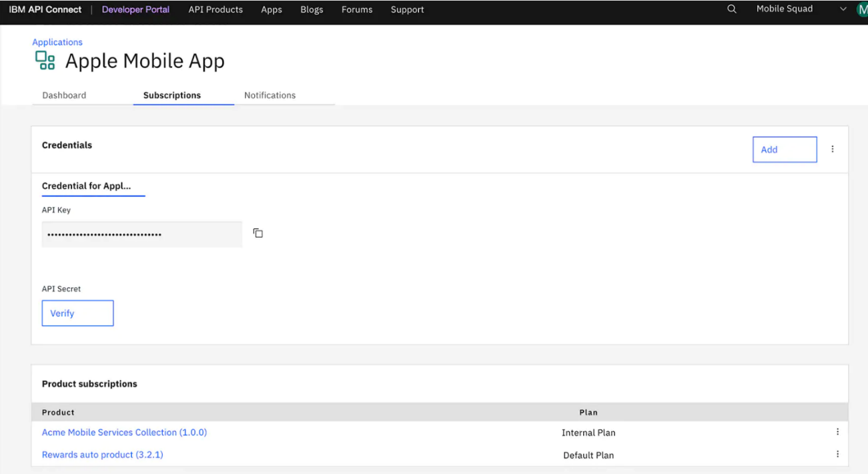Click IBM API Connect brand link
Image resolution: width=868 pixels, height=474 pixels.
[45, 9]
